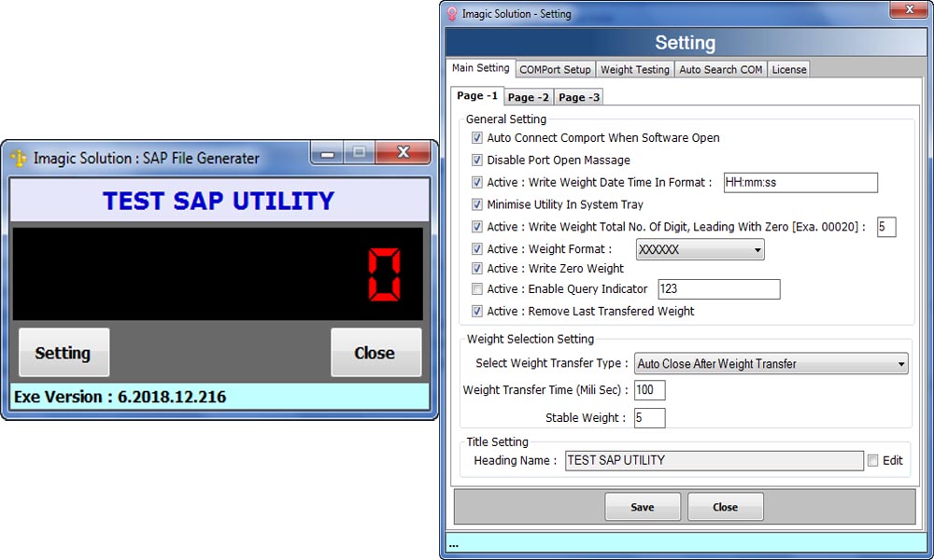Minimize the SAP File Generater window

click(x=327, y=154)
